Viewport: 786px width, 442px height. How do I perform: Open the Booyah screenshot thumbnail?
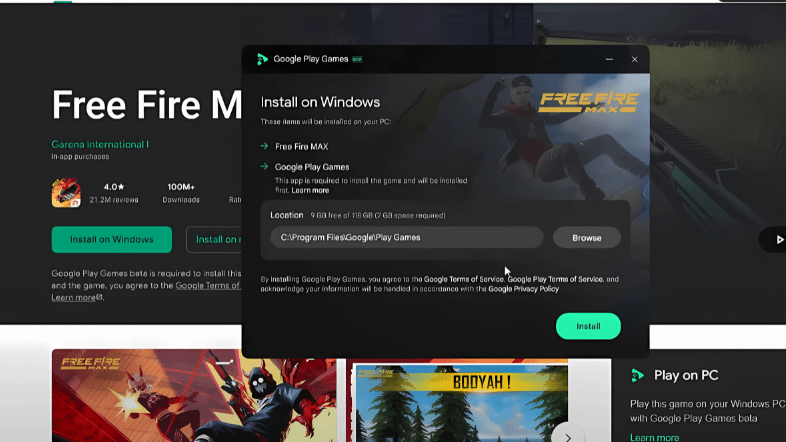pyautogui.click(x=462, y=403)
